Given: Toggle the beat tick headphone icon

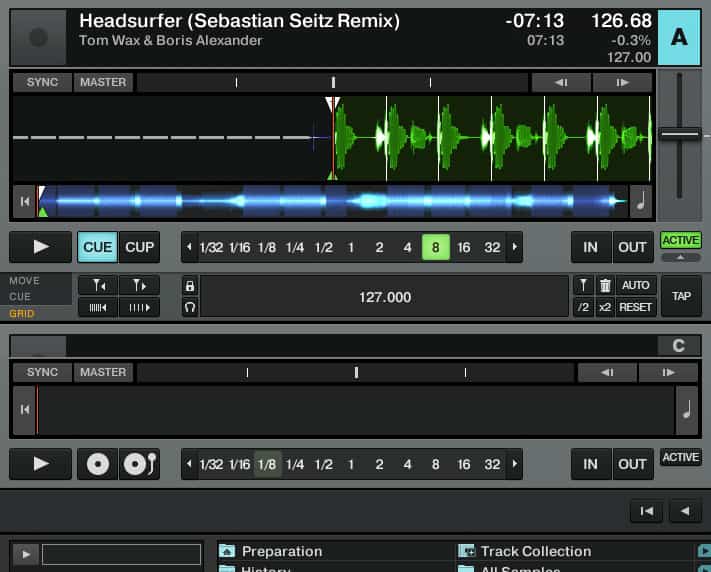Looking at the screenshot, I should point(190,308).
